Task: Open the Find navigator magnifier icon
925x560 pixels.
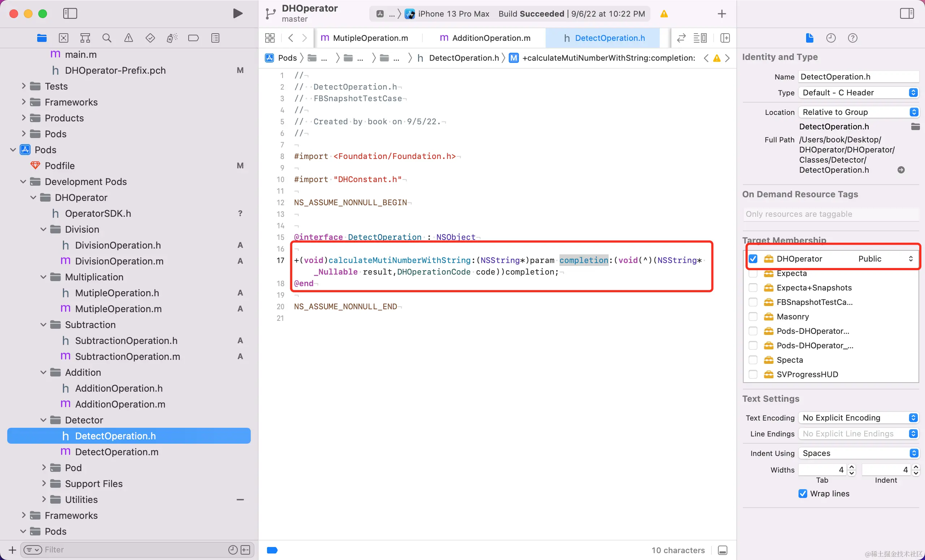Action: click(107, 38)
